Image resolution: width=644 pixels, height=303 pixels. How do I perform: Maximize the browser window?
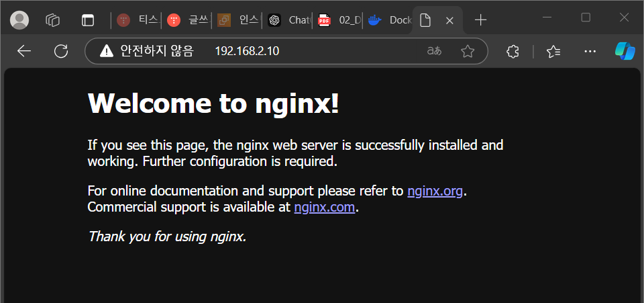click(x=586, y=17)
